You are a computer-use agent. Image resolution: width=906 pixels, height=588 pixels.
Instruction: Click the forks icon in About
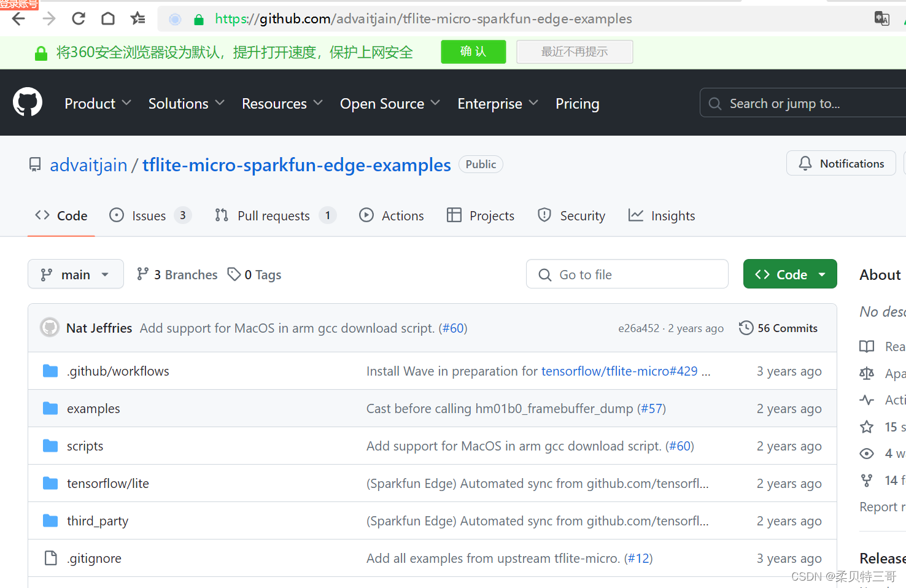pos(867,480)
